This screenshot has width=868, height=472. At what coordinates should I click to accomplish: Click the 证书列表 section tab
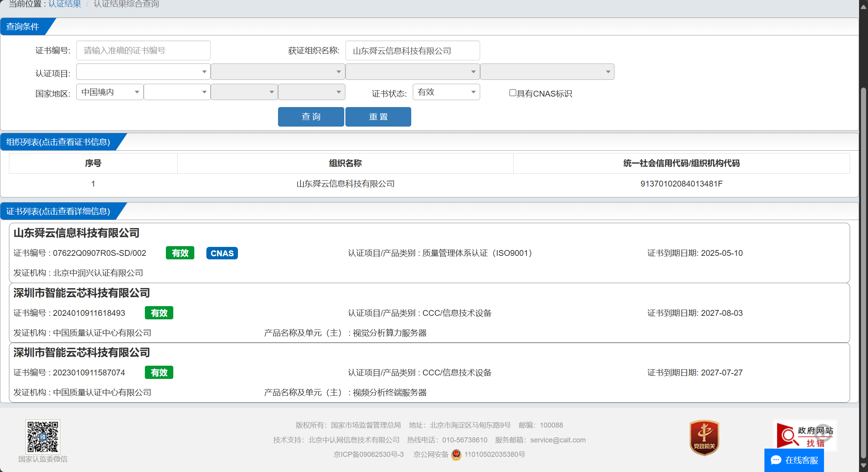(58, 211)
